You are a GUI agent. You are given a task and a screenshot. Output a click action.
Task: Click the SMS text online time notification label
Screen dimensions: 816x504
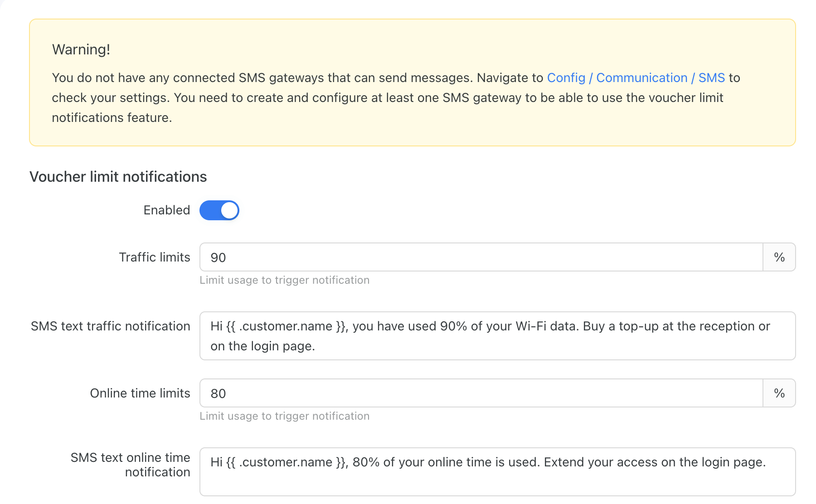[x=131, y=465]
